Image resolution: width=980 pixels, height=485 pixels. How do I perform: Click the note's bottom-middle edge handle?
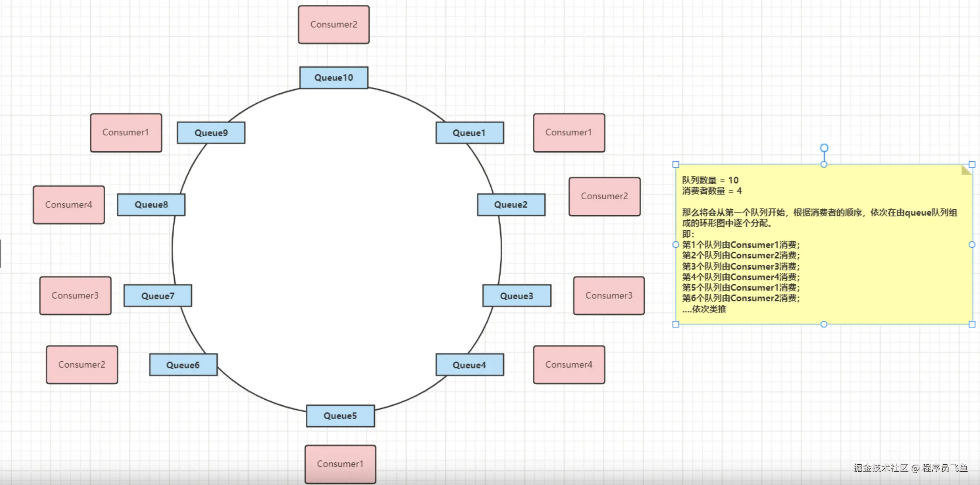coord(824,324)
